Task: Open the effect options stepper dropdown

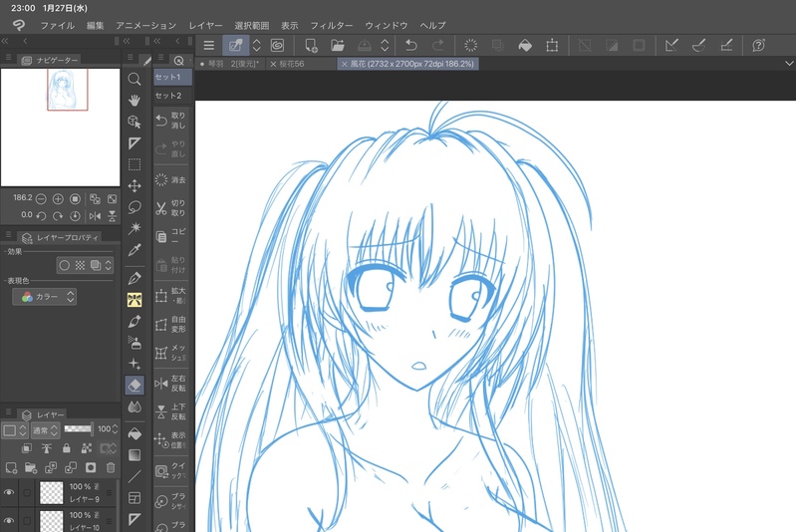Action: [109, 265]
